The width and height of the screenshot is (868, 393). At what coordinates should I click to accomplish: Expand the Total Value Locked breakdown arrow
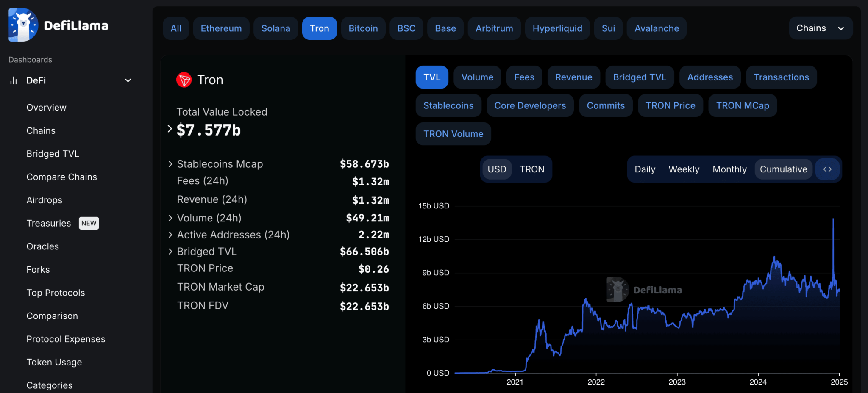(x=169, y=128)
